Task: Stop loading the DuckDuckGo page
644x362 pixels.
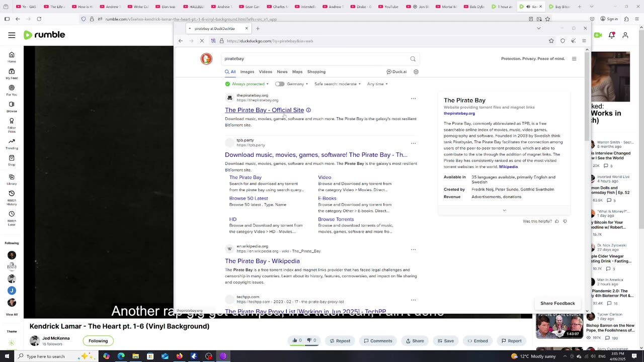Action: (202, 41)
